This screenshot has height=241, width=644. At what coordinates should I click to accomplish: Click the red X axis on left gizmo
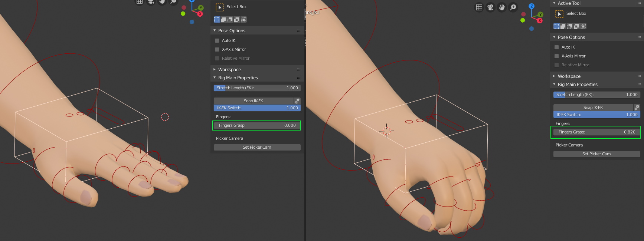[x=200, y=14]
